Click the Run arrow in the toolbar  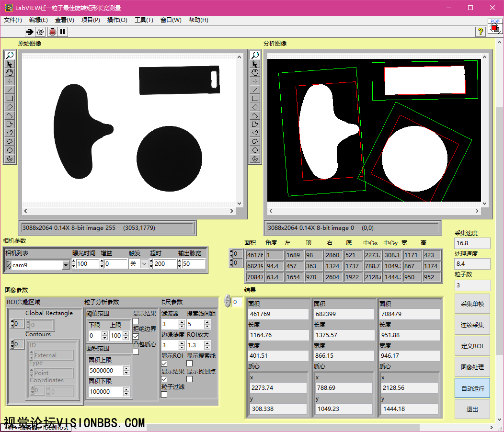30,32
